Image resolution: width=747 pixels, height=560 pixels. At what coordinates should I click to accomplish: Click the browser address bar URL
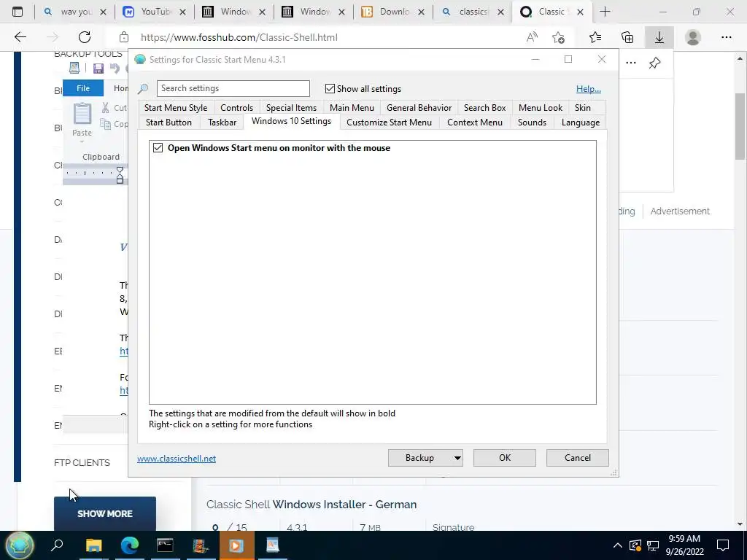tap(239, 37)
